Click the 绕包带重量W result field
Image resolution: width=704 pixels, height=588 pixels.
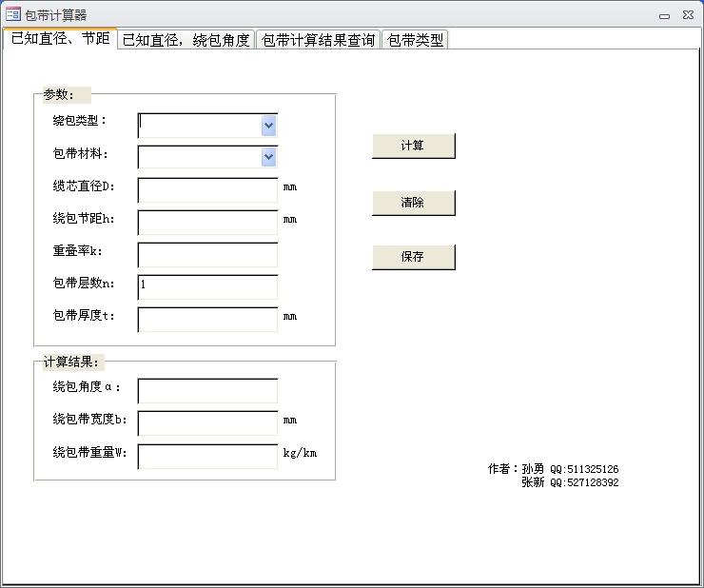(207, 456)
